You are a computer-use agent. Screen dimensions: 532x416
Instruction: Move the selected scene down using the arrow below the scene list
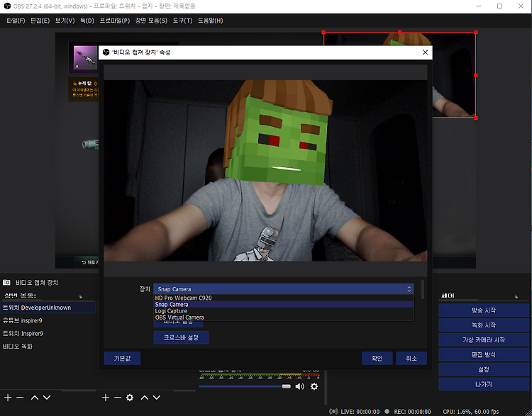click(47, 398)
